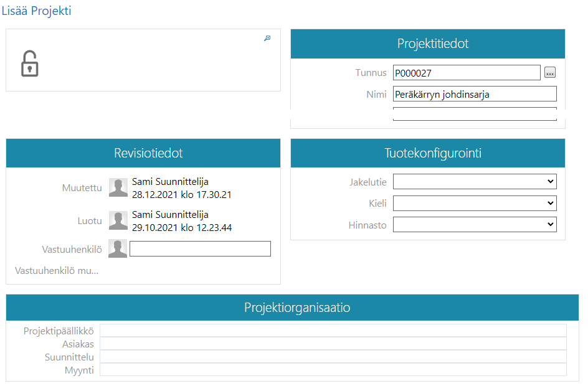The image size is (588, 386).
Task: Click the Vastuuhenkilö avatar icon
Action: click(118, 248)
